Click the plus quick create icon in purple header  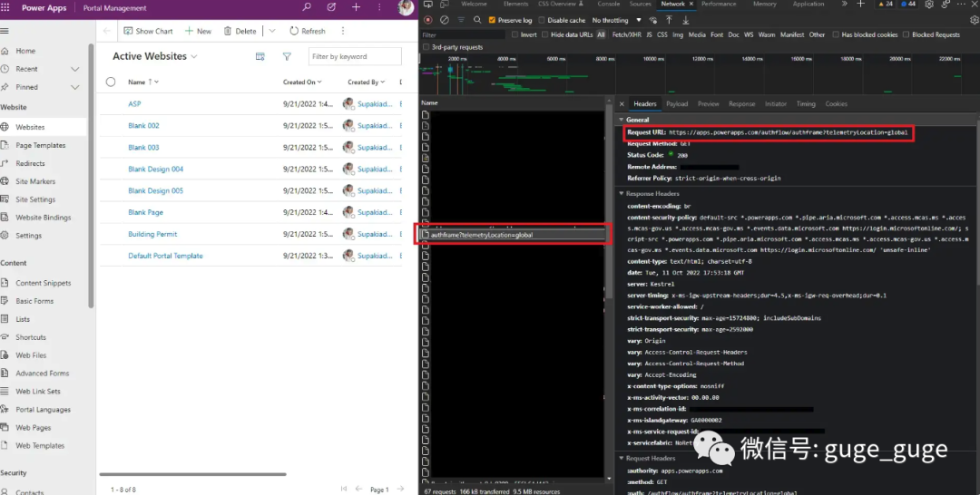[356, 7]
